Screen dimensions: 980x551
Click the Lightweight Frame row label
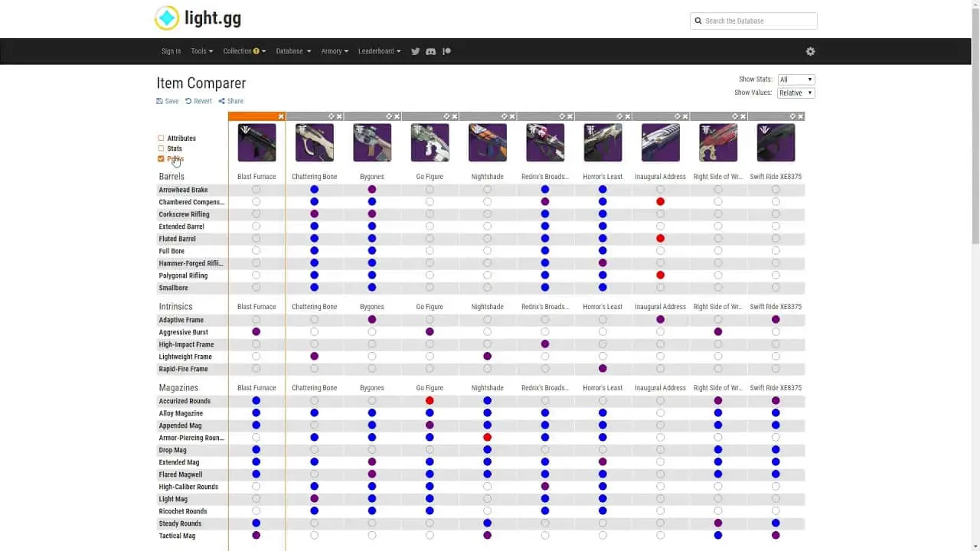point(185,357)
